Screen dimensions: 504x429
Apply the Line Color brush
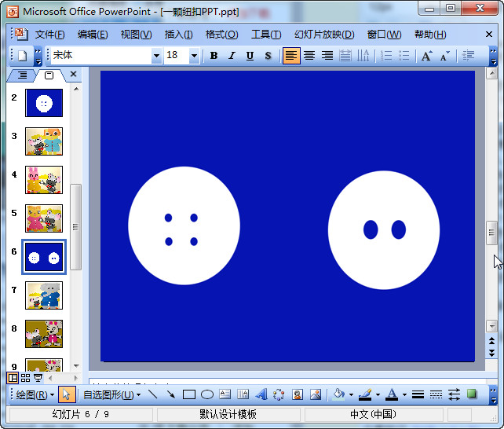(365, 394)
